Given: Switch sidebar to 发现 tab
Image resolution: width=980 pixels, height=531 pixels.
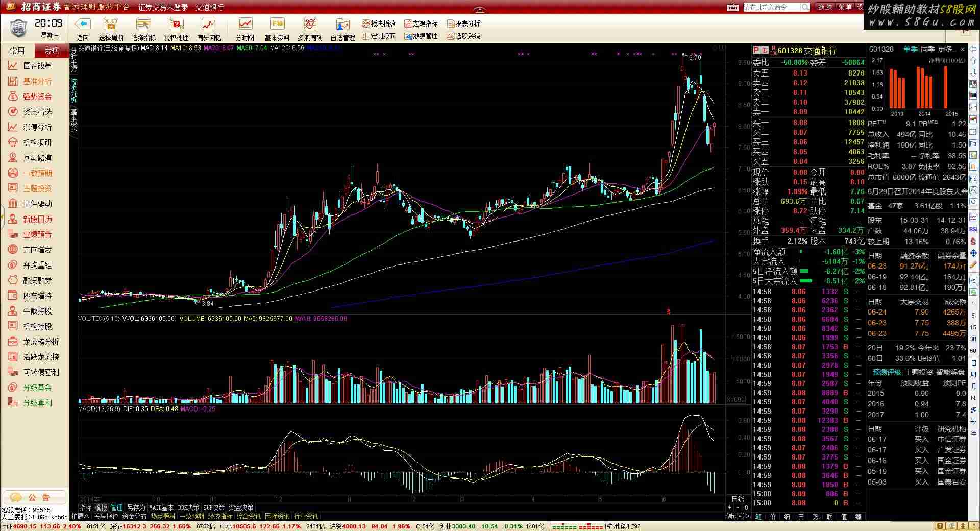Looking at the screenshot, I should pyautogui.click(x=52, y=51).
